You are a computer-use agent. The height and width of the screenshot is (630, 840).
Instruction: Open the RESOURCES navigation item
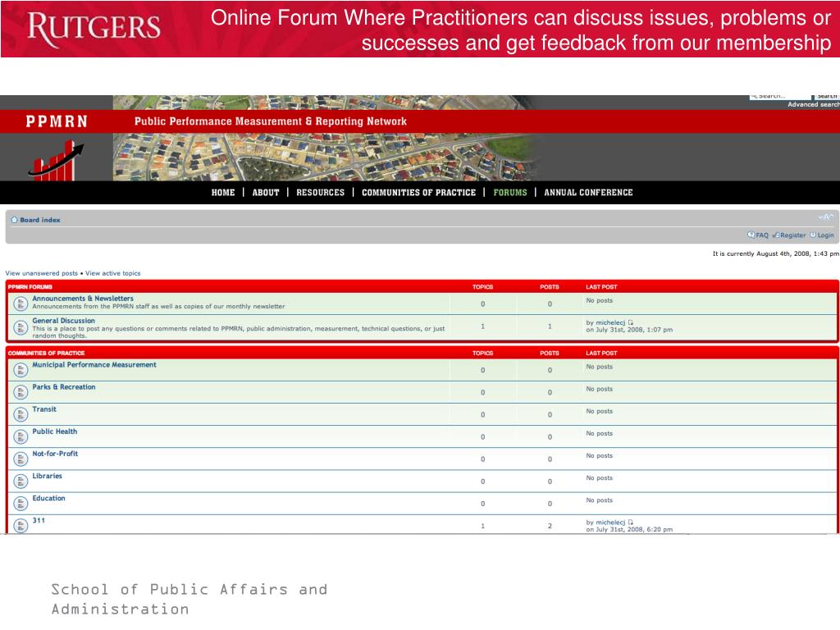(x=321, y=192)
